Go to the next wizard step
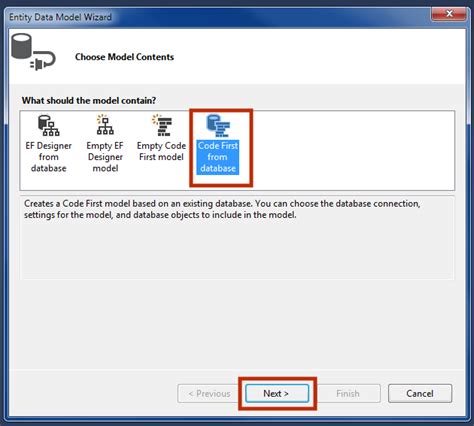 (277, 394)
